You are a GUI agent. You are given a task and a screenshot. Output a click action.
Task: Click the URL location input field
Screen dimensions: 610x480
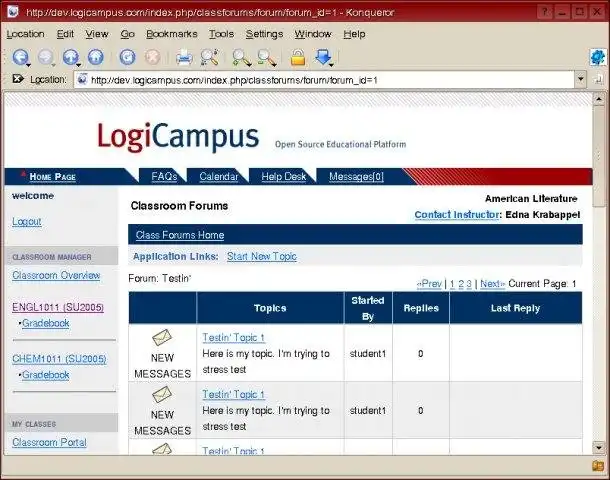click(x=324, y=80)
